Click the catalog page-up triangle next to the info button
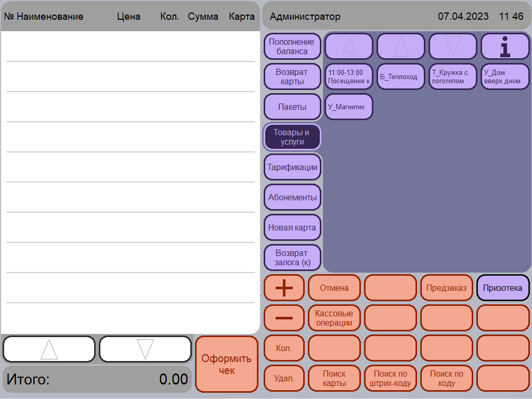Screen dimensions: 532x399 coord(401,46)
